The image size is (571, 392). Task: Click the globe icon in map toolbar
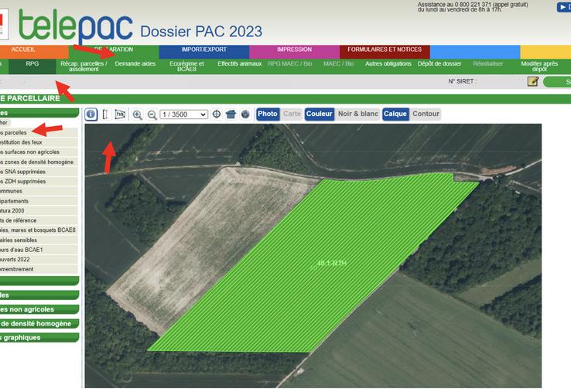tap(245, 114)
